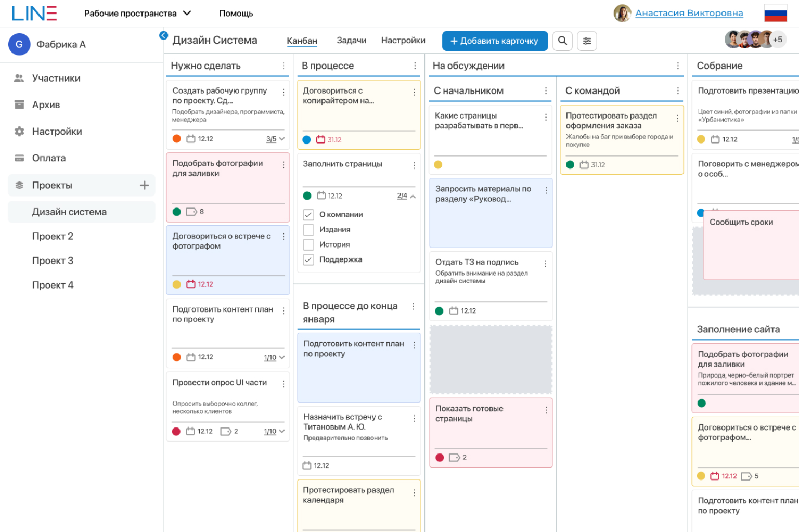
Task: Open Рабочие пространства dropdown
Action: [x=137, y=14]
